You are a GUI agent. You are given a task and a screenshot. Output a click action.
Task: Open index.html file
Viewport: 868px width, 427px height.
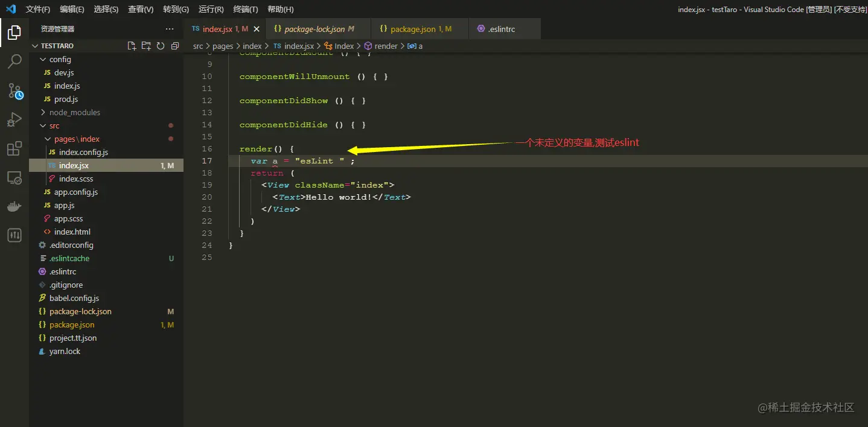[x=72, y=232]
